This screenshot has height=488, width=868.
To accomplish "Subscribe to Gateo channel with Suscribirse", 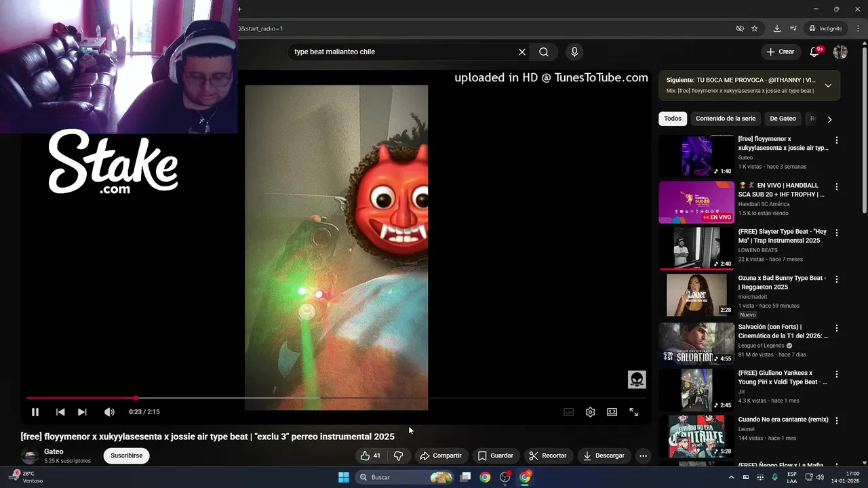I will [x=126, y=455].
